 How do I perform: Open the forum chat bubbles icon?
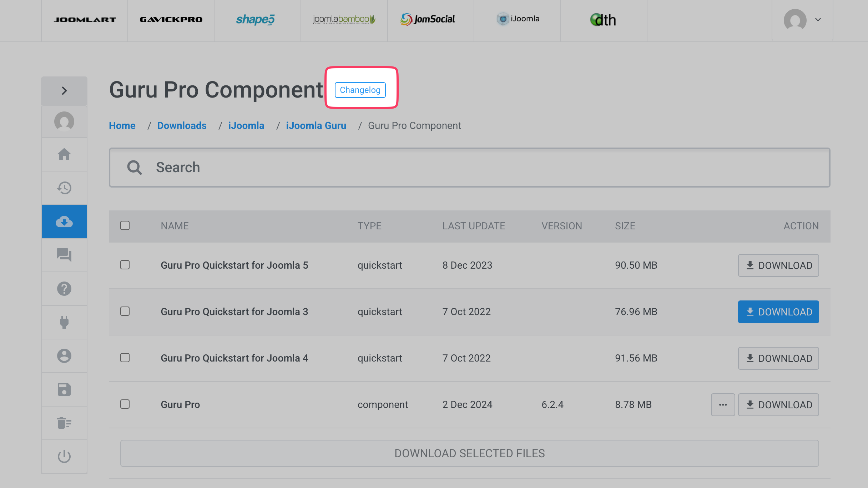click(x=64, y=255)
